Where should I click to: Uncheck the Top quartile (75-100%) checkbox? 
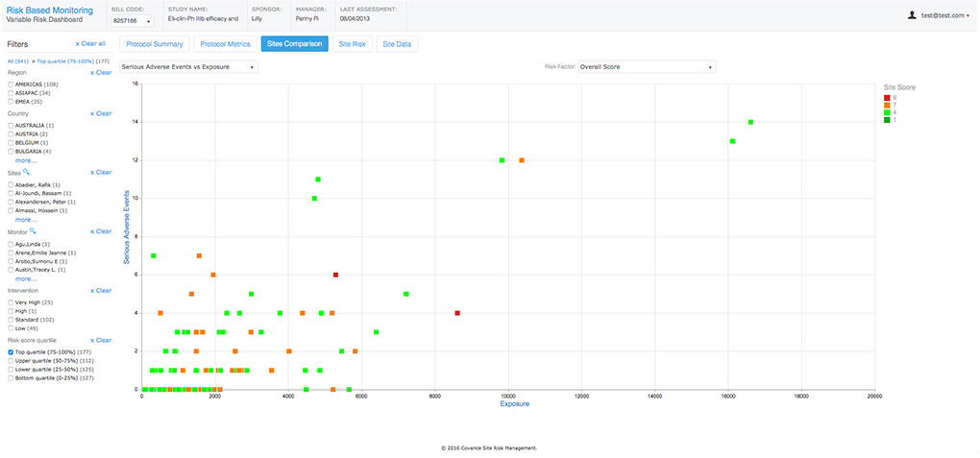[x=11, y=352]
